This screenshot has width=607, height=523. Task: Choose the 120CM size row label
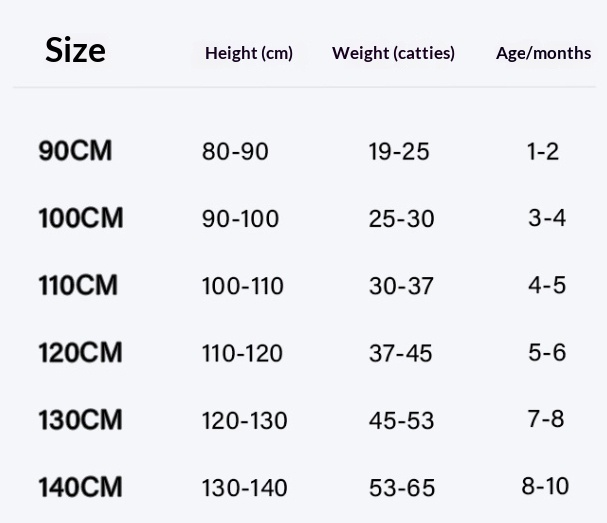point(80,353)
